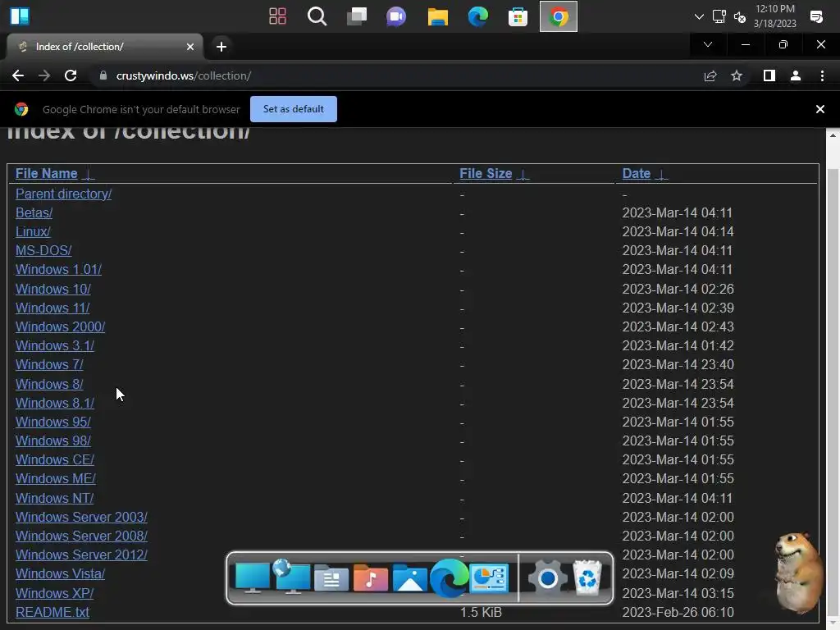Open the clock and date flyout
Viewport: 840px width, 630px height.
click(774, 16)
